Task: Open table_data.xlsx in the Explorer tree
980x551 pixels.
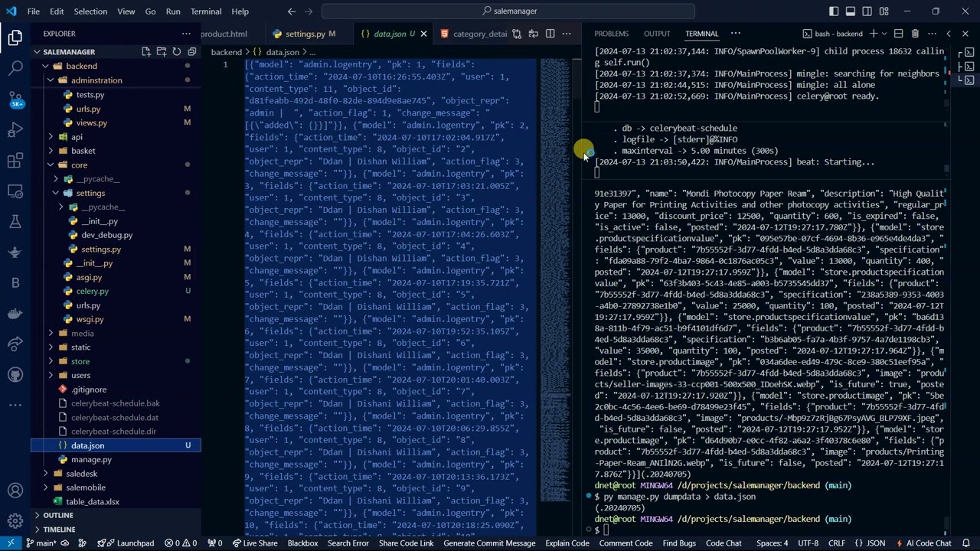Action: click(93, 501)
